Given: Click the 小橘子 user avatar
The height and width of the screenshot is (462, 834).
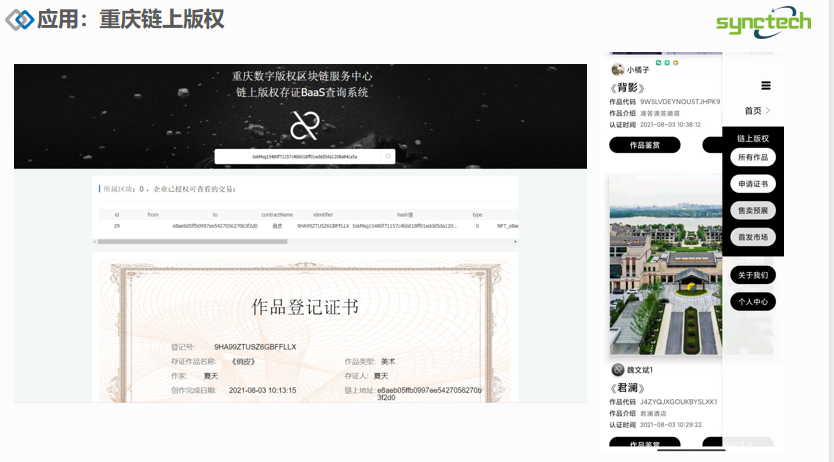Looking at the screenshot, I should (x=618, y=69).
